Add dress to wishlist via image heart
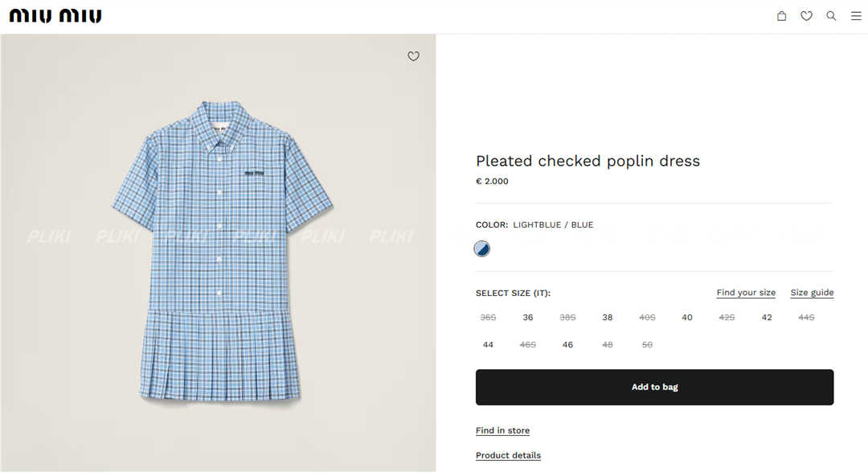Screen dimensions: 868x473 (413, 56)
